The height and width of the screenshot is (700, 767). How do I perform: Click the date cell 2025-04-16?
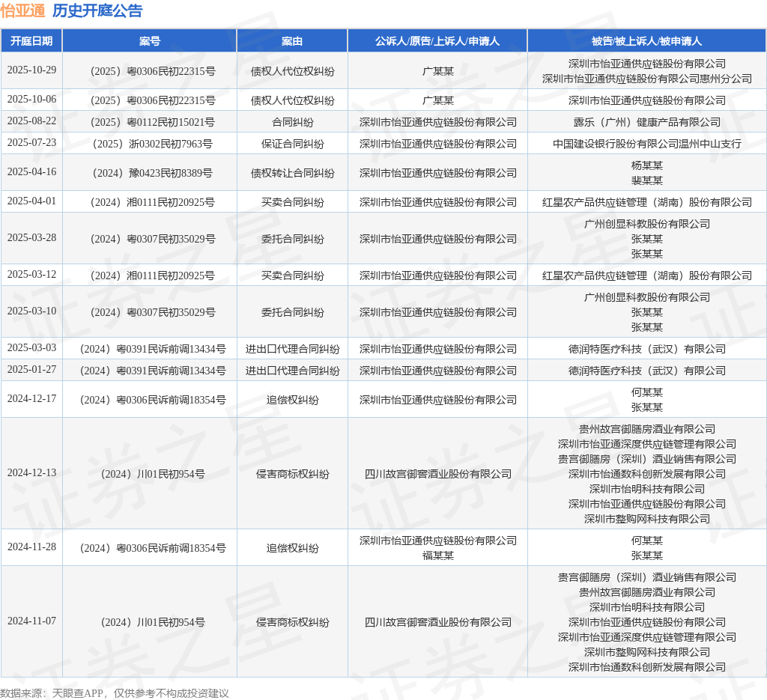[x=31, y=171]
